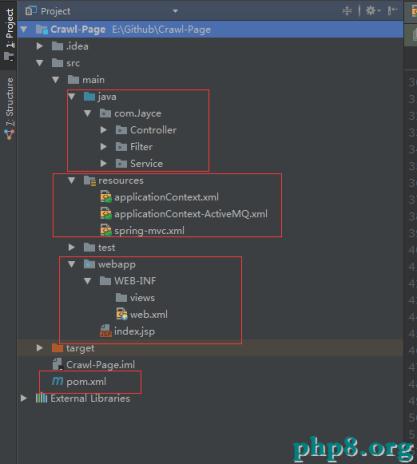Click the web.xml file icon

[x=122, y=314]
